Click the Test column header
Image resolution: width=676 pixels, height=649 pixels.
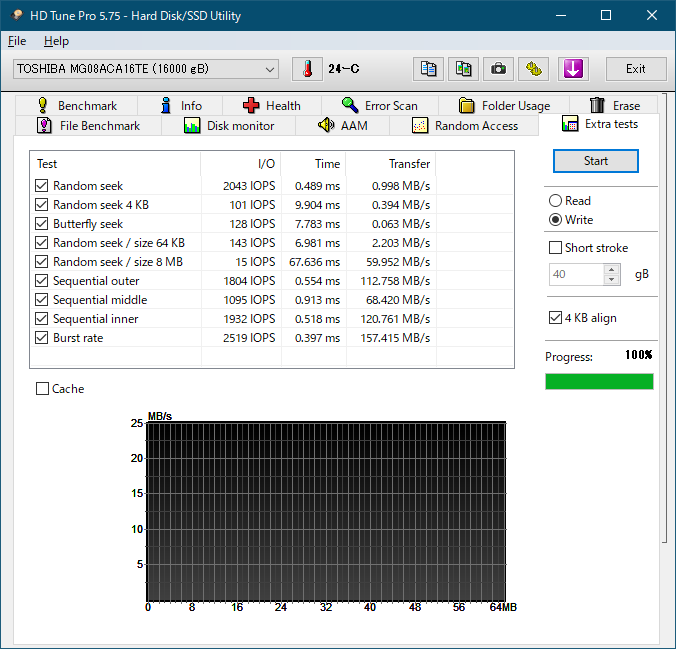click(115, 164)
